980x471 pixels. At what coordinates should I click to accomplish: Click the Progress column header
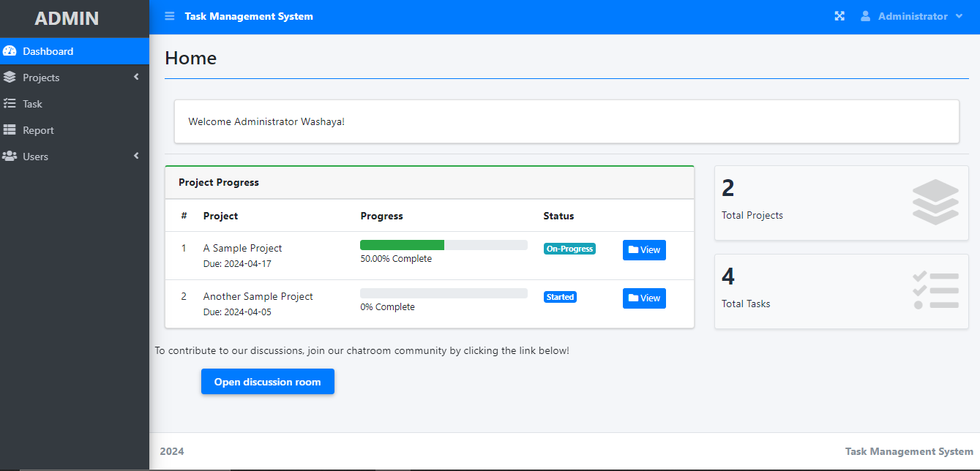point(381,216)
